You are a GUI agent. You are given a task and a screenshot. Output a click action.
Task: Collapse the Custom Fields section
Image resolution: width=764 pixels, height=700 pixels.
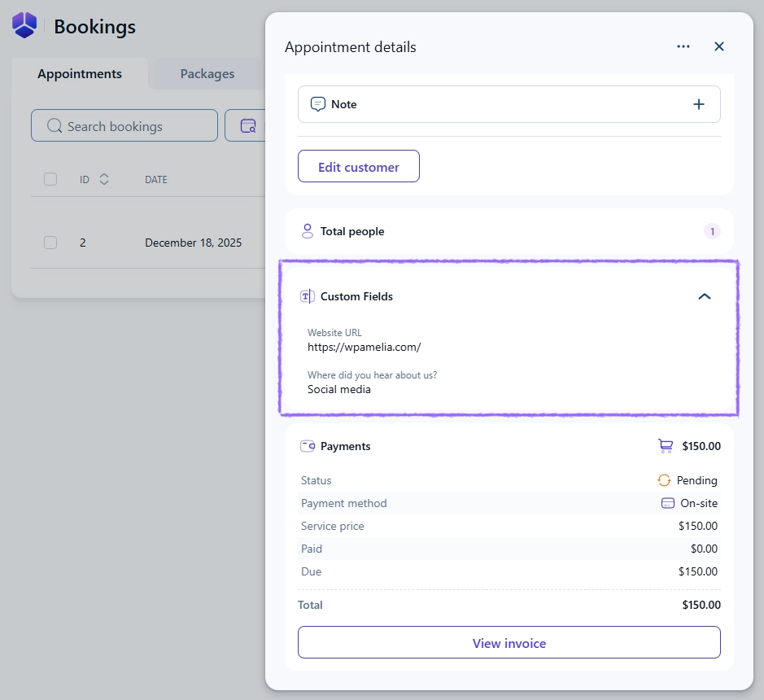pos(705,296)
